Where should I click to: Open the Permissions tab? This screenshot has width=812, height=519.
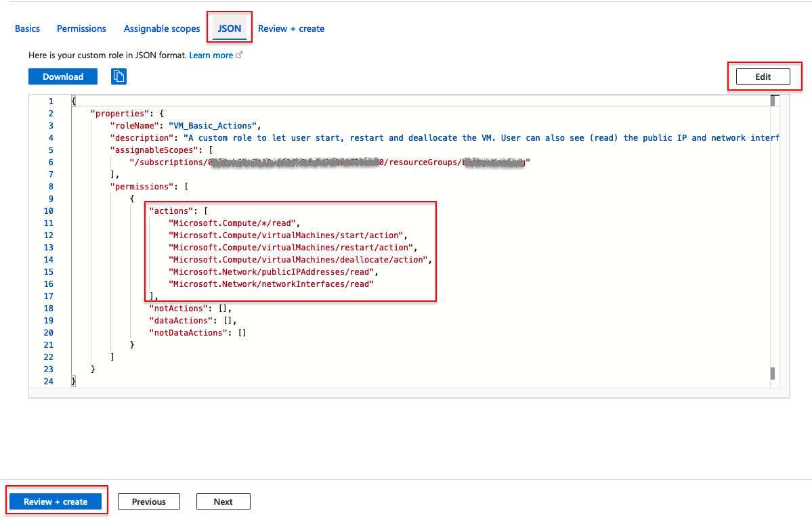point(81,28)
